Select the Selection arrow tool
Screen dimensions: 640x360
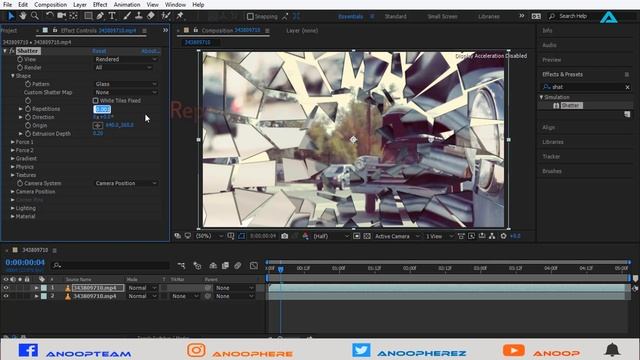click(x=11, y=16)
